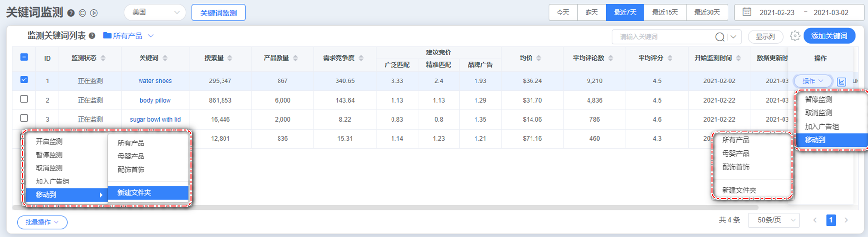The image size is (868, 237).
Task: Sort by 搜索量 column arrows
Action: pyautogui.click(x=230, y=58)
